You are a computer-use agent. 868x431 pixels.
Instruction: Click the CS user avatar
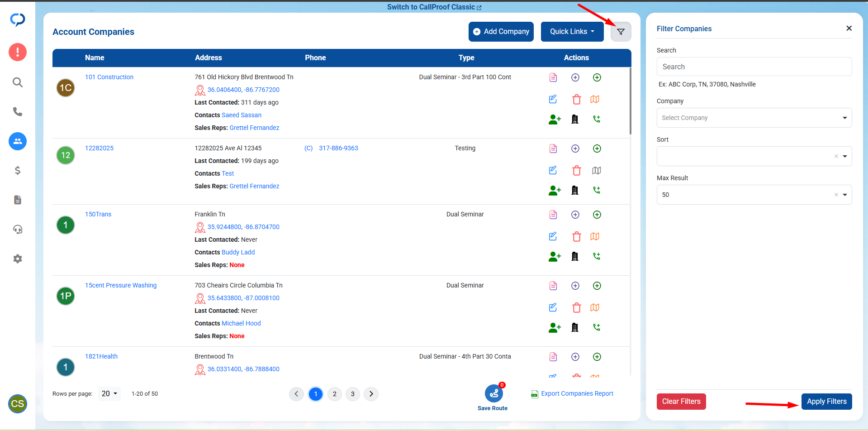18,404
